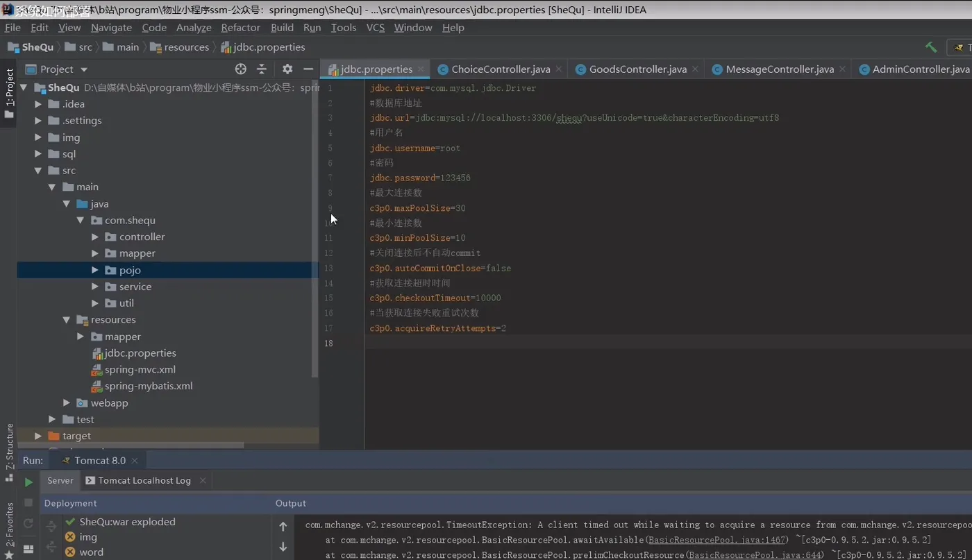Click the green Run server play icon
The height and width of the screenshot is (560, 972).
(28, 482)
